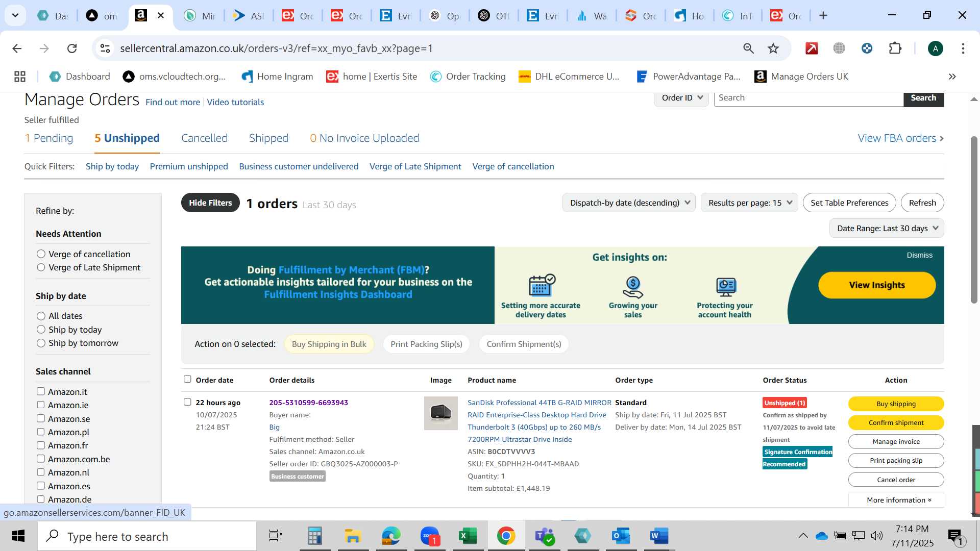This screenshot has width=980, height=551.
Task: Click Cancel order button
Action: [x=896, y=480]
